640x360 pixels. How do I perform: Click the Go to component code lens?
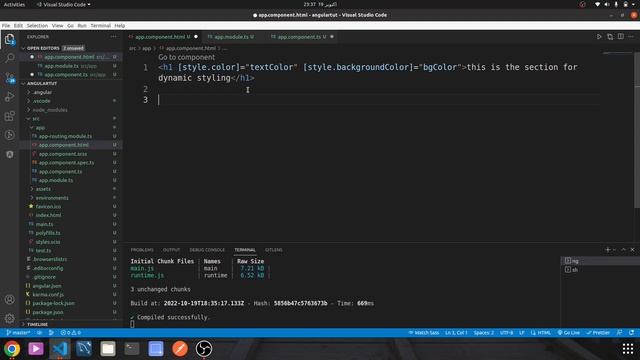click(186, 57)
